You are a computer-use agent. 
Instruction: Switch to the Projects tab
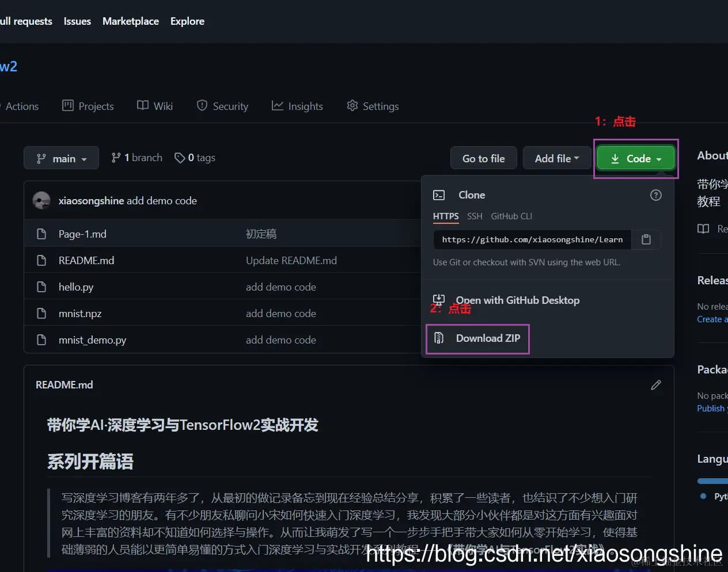coord(88,106)
